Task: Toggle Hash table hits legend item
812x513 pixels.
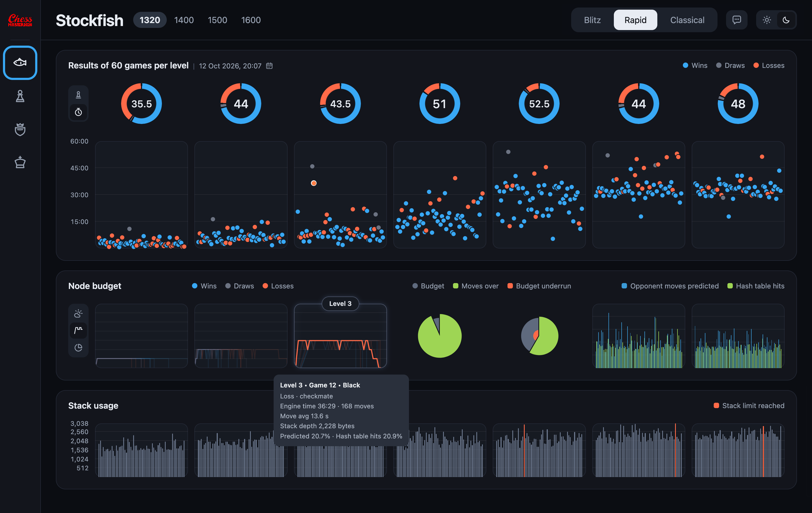Action: tap(756, 286)
